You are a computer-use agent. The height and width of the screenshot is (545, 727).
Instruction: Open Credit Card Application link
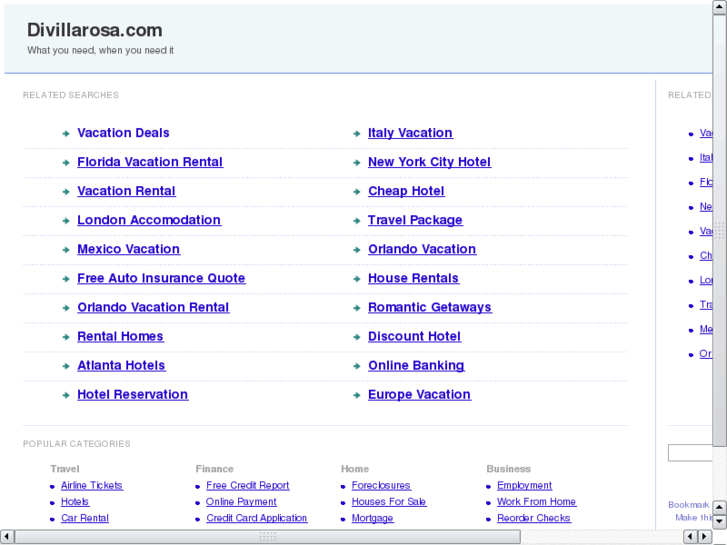click(x=257, y=518)
